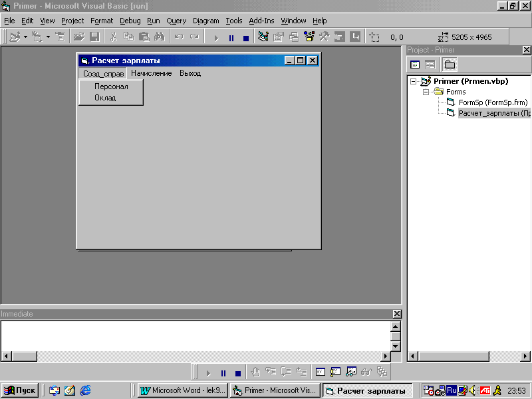This screenshot has width=532, height=399.
Task: Click the Redo arrow icon
Action: click(x=194, y=37)
